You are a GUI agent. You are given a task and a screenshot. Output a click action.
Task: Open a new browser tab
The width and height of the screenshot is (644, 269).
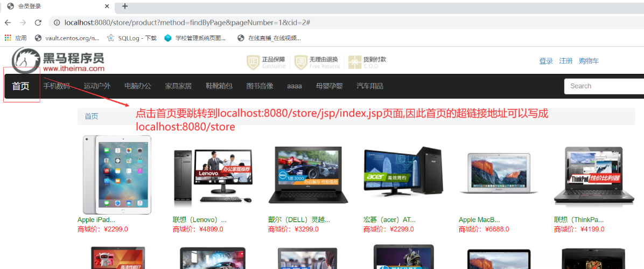pos(125,6)
